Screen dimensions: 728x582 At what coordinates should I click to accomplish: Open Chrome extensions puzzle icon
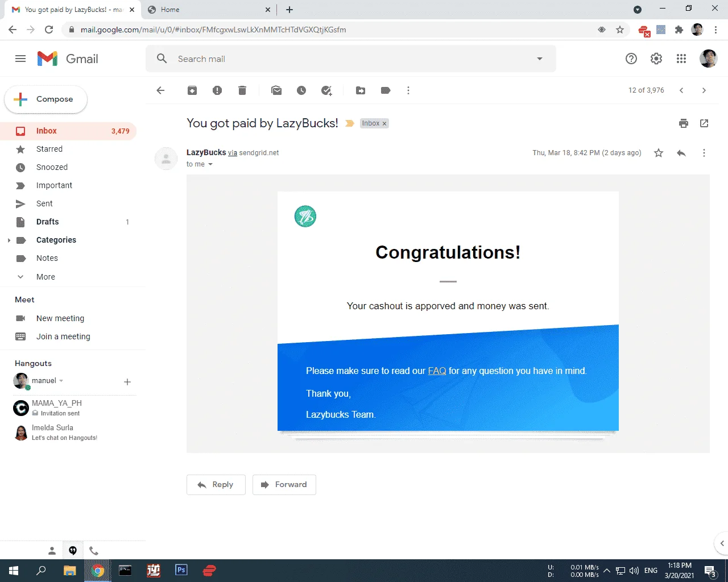pos(679,30)
